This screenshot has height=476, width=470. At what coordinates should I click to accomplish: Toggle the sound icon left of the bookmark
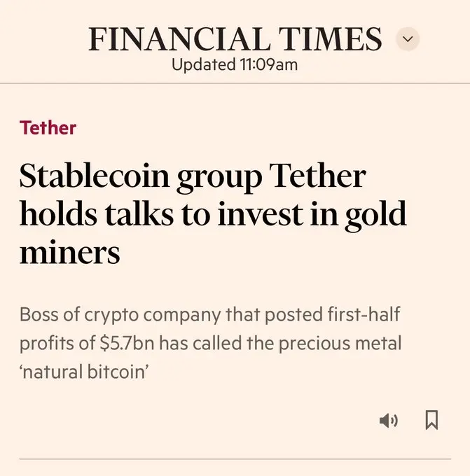point(389,421)
